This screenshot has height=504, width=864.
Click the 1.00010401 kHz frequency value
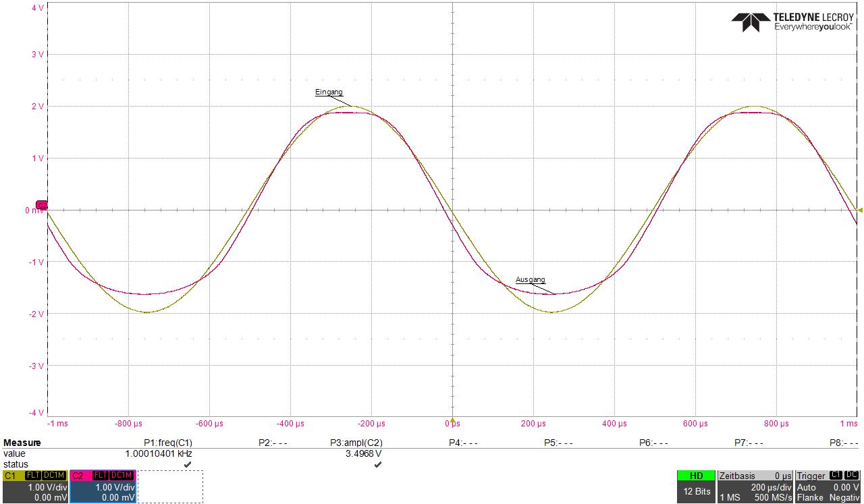click(159, 454)
